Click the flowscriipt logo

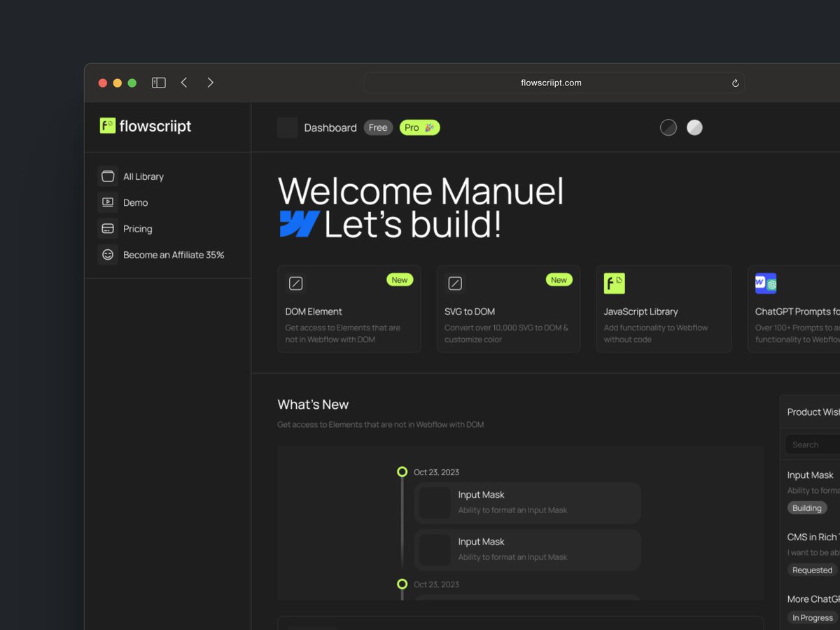146,126
